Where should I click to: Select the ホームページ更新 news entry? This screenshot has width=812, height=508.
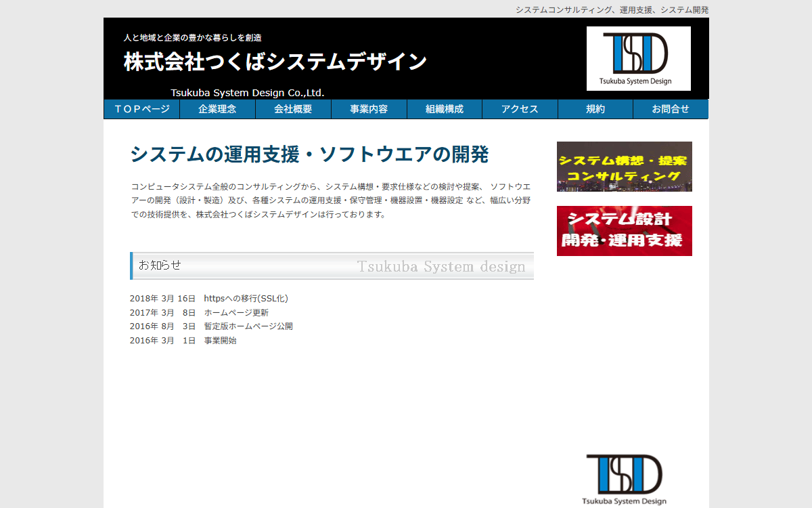click(x=236, y=312)
